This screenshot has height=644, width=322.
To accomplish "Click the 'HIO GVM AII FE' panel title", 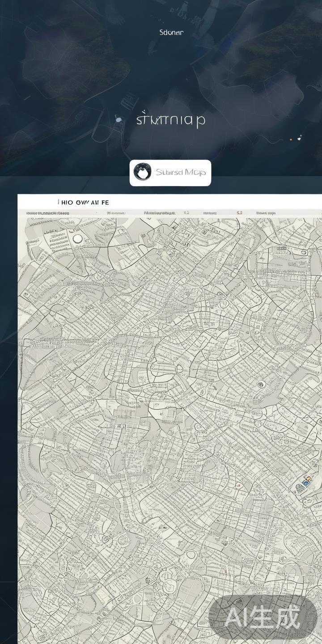I will [84, 203].
